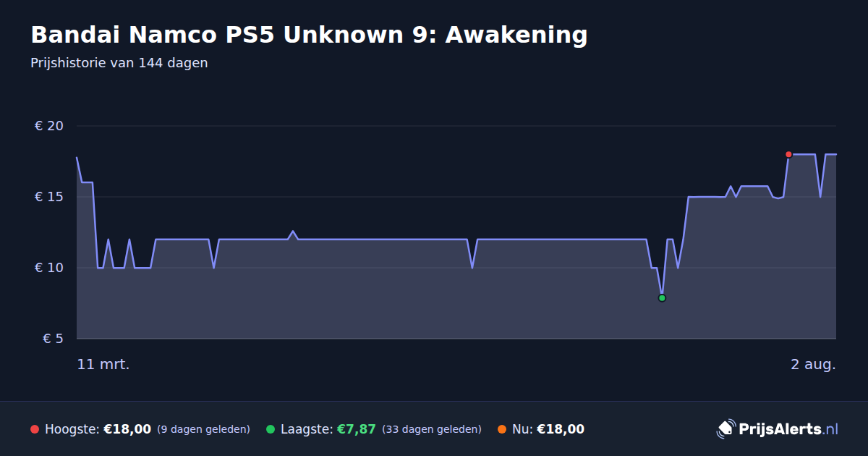Click the green lowest-price marker on the chart

coord(662,298)
